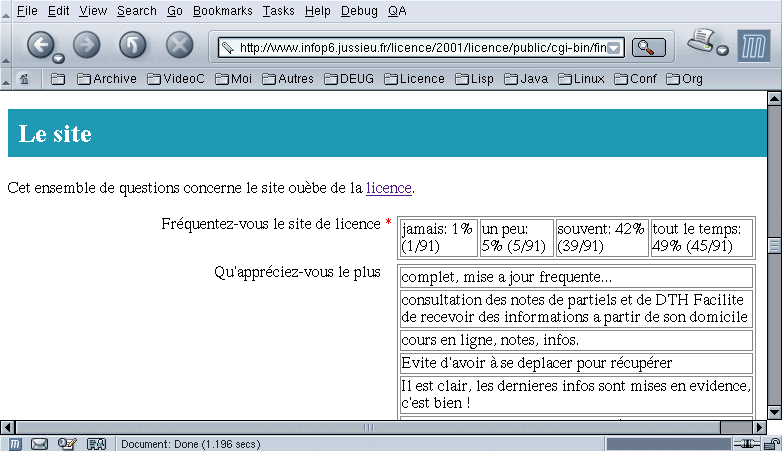Open the DEUG bookmark folder
Viewport: 782px width, 451px height.
349,79
